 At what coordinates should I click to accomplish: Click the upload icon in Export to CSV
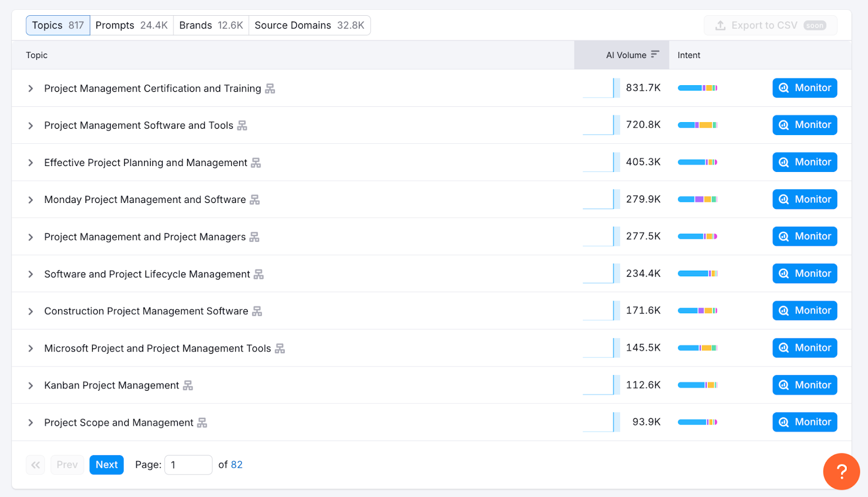point(720,26)
